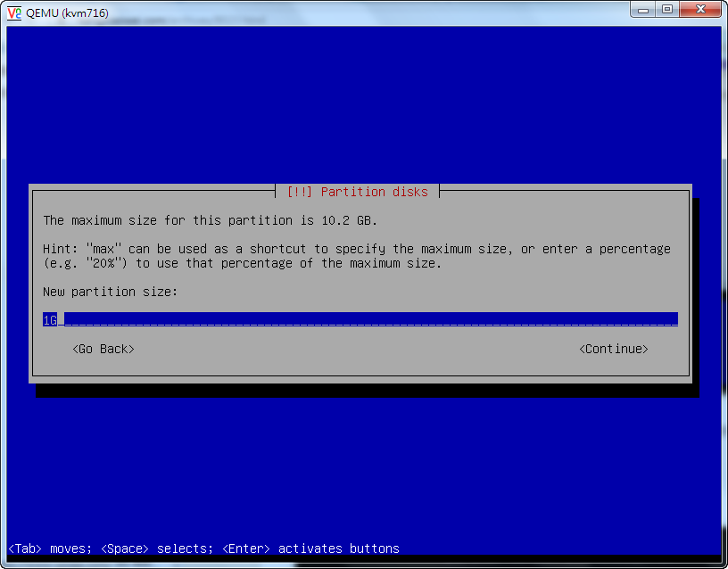
Task: Close the QEMU (kvm716) window
Action: 700,10
